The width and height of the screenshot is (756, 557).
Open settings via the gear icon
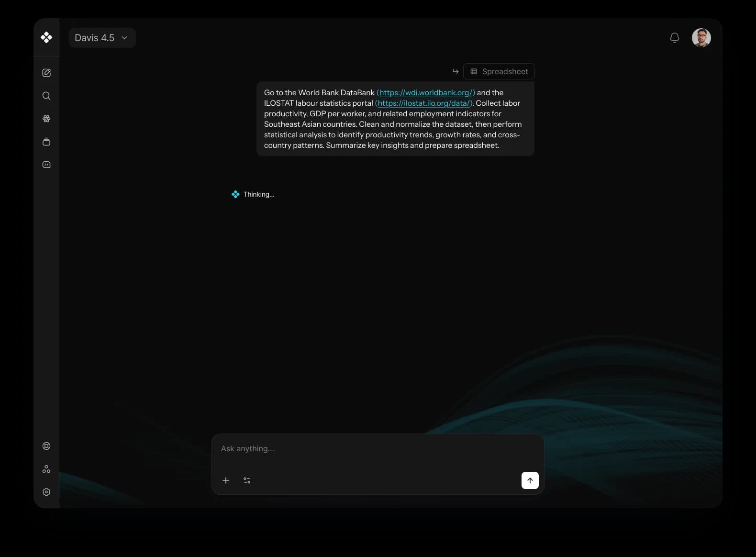point(46,492)
